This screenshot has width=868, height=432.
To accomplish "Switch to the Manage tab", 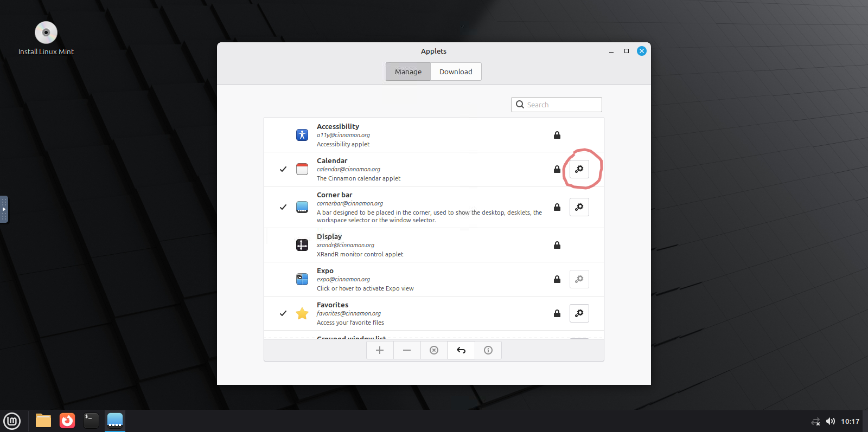I will tap(408, 72).
